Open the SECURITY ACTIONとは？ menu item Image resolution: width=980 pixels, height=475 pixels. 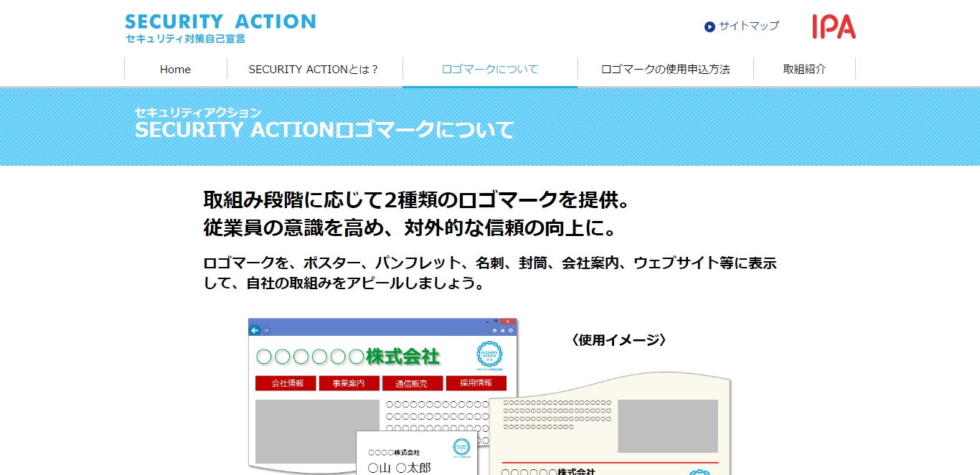tap(314, 70)
